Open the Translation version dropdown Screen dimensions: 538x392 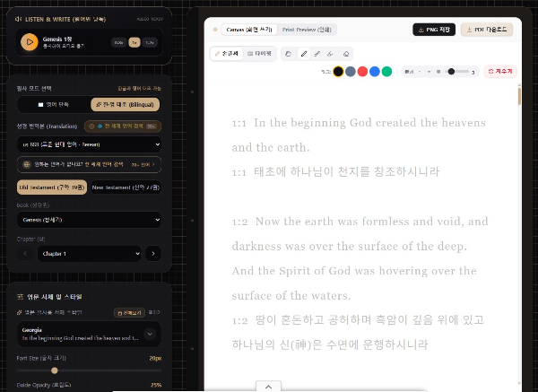coord(89,144)
